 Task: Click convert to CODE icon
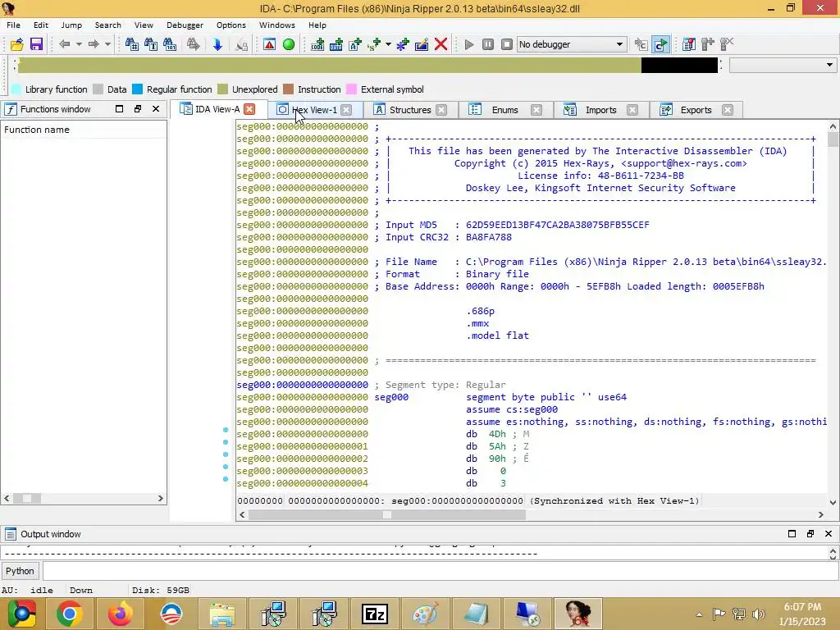point(317,44)
